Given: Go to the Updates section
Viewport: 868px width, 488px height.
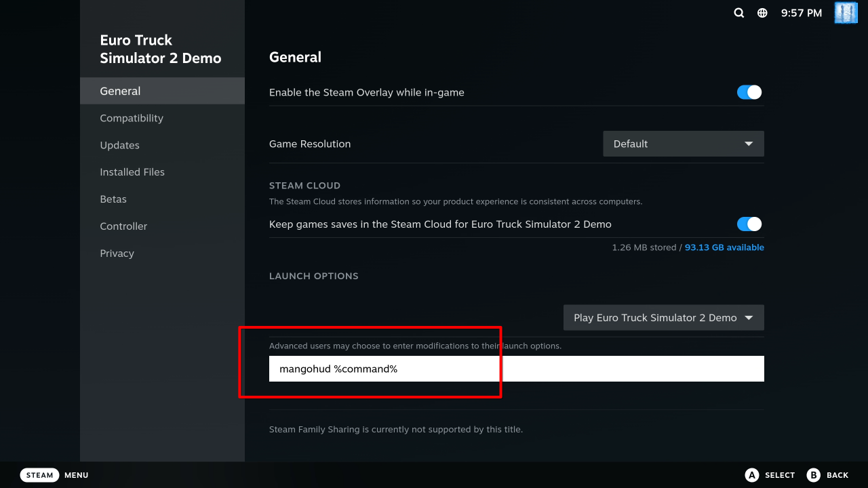Looking at the screenshot, I should tap(162, 145).
